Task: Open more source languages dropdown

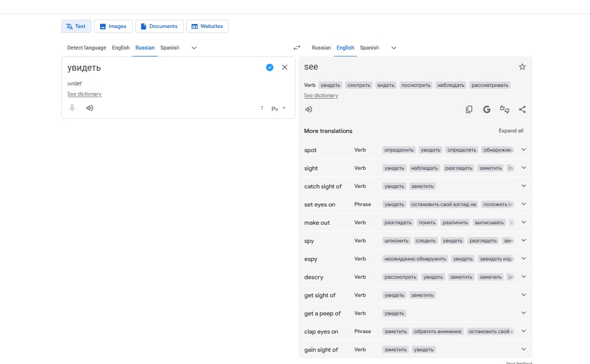Action: coord(194,48)
